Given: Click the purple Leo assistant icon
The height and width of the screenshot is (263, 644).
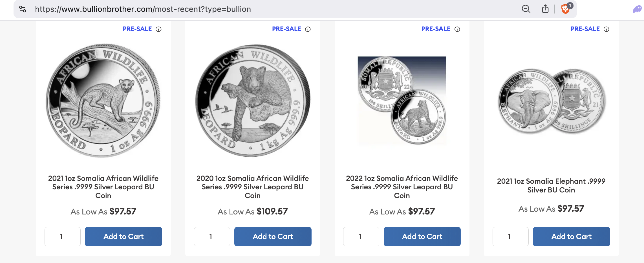Looking at the screenshot, I should click(637, 10).
